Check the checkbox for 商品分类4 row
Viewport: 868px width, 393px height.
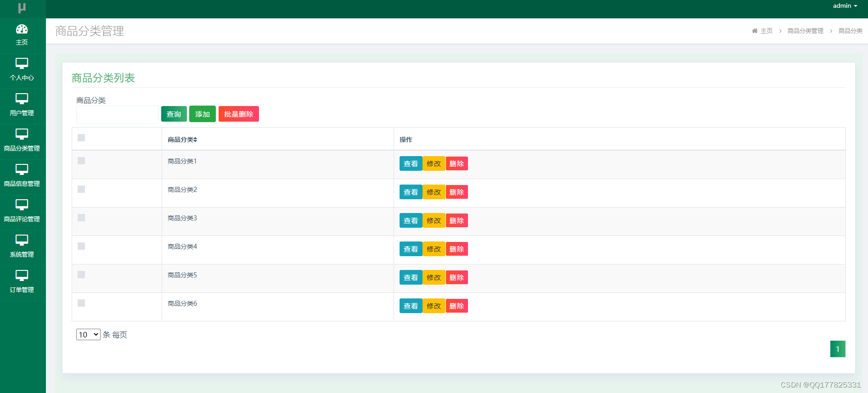coord(81,246)
